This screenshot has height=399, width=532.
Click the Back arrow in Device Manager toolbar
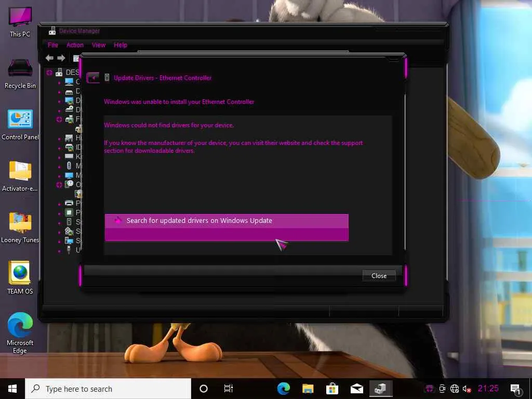click(x=49, y=58)
